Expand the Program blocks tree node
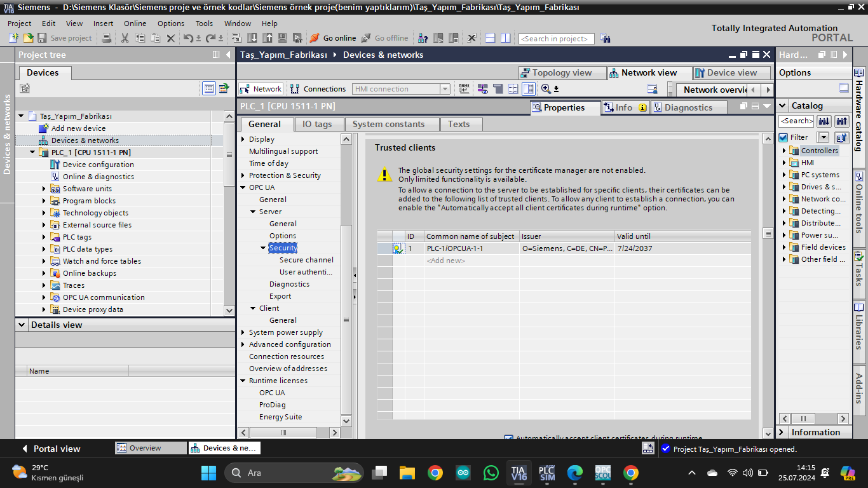 click(44, 201)
